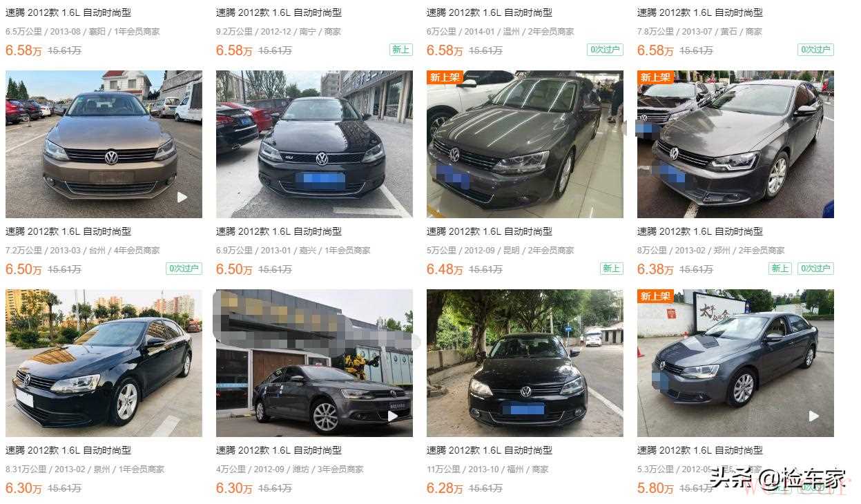The height and width of the screenshot is (504, 861).
Task: Click 0次过户 tag on the 黄石 listing
Action: [815, 50]
